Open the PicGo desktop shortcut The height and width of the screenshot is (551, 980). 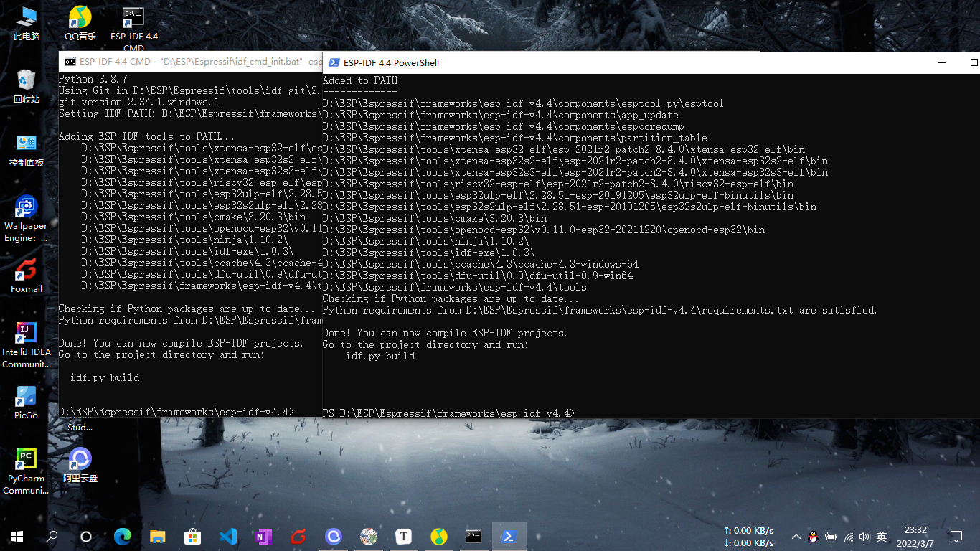(27, 402)
